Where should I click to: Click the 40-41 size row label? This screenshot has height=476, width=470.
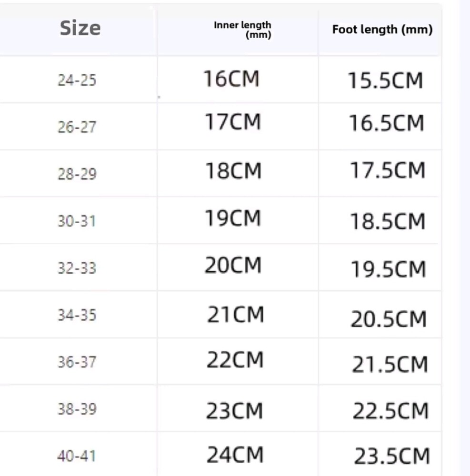pos(77,456)
